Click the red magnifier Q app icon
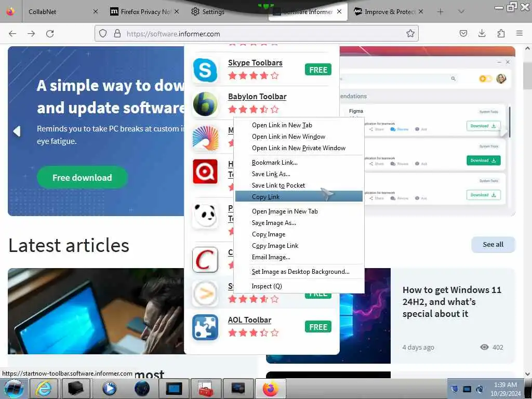532x399 pixels. 205,171
